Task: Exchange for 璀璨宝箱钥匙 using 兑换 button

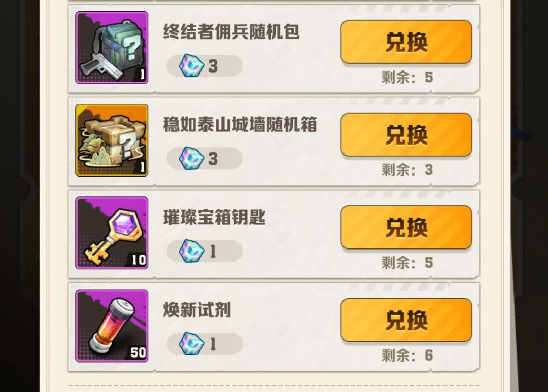Action: coord(406,228)
